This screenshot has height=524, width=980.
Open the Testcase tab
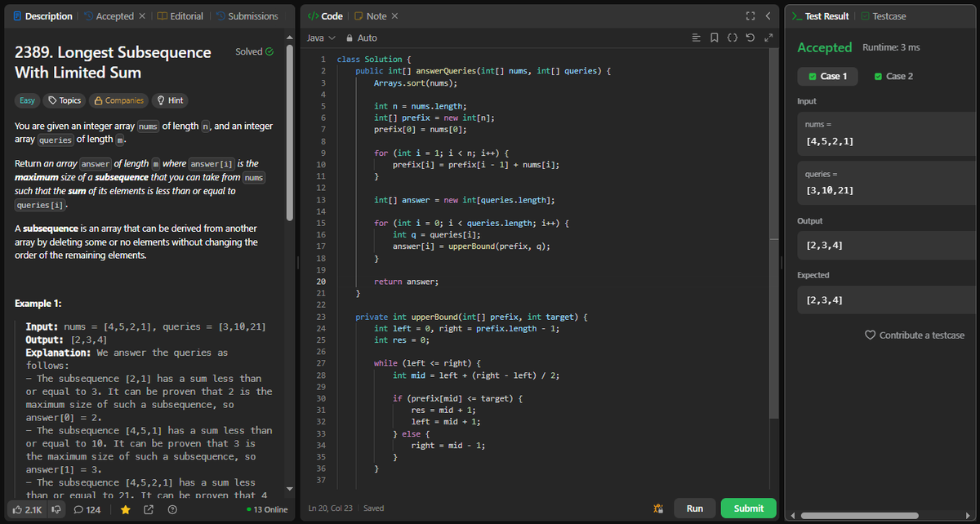click(x=883, y=16)
